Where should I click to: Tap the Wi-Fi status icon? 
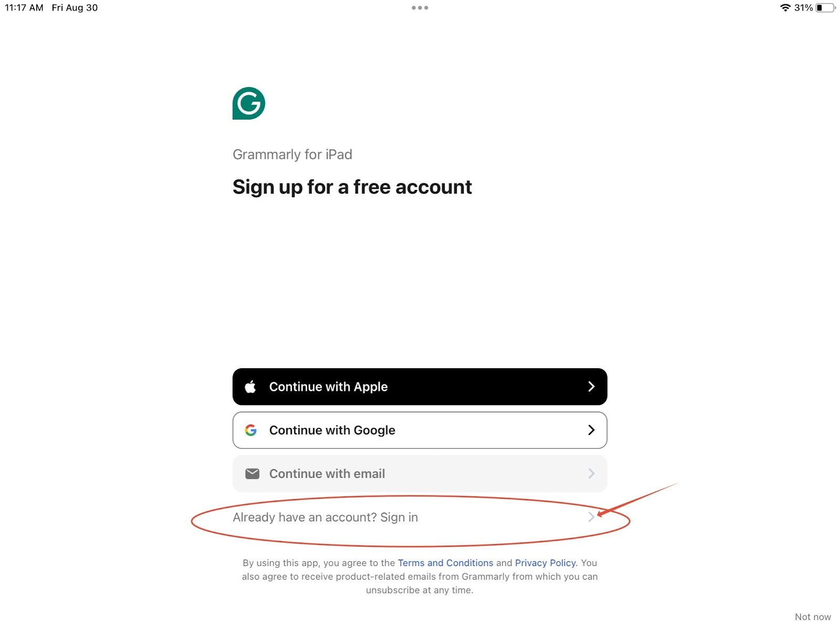[785, 7]
